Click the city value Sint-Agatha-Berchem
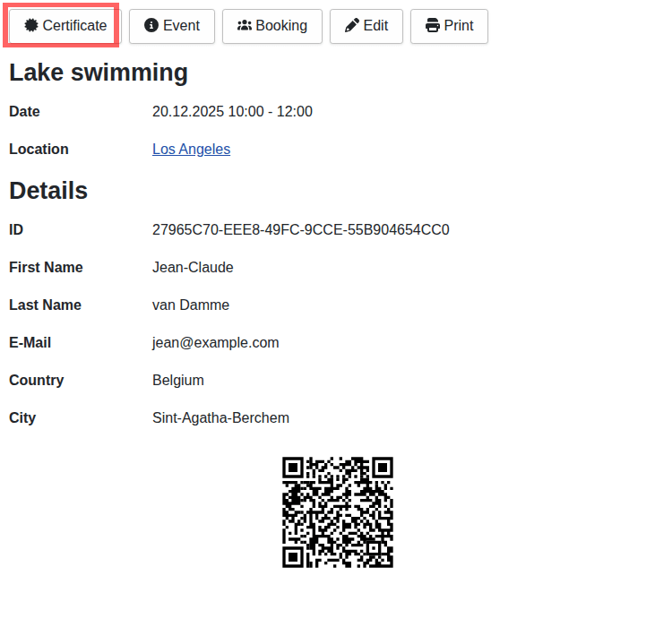This screenshot has width=672, height=627. 220,418
